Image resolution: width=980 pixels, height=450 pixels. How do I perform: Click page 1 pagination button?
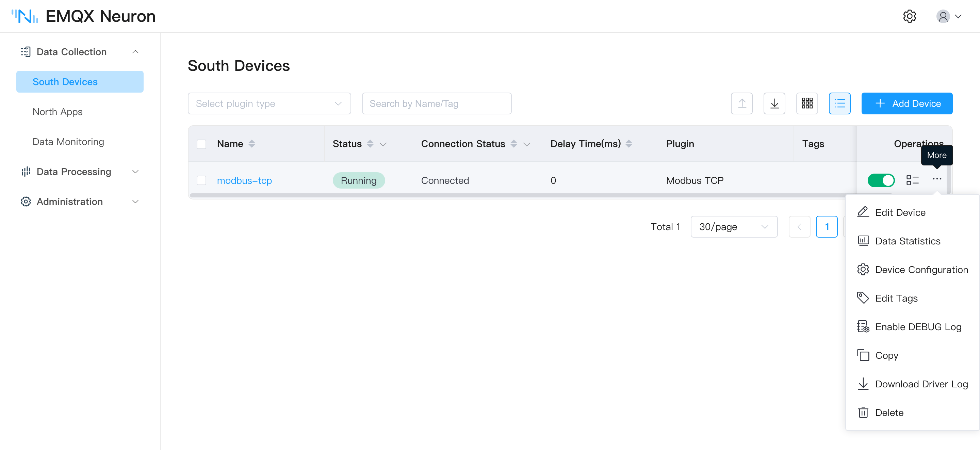(x=826, y=226)
